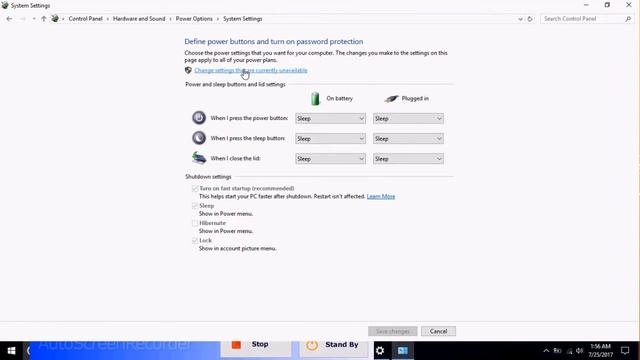Click the green battery icon
Viewport: 640px width, 360px height.
pyautogui.click(x=315, y=98)
